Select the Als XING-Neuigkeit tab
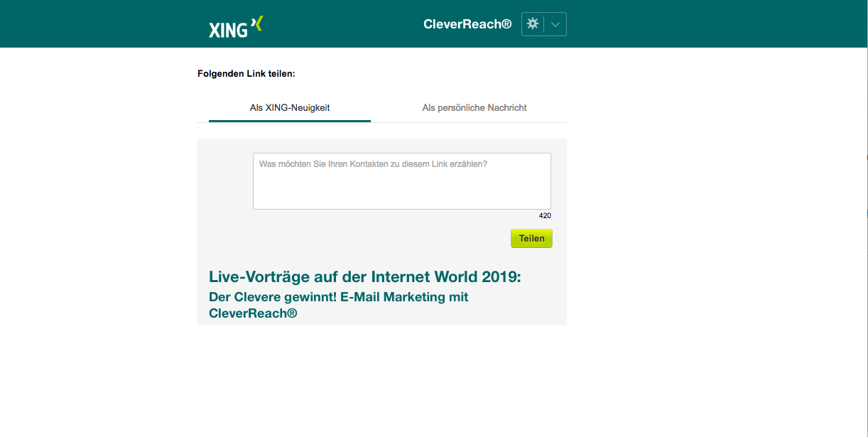 pos(290,108)
